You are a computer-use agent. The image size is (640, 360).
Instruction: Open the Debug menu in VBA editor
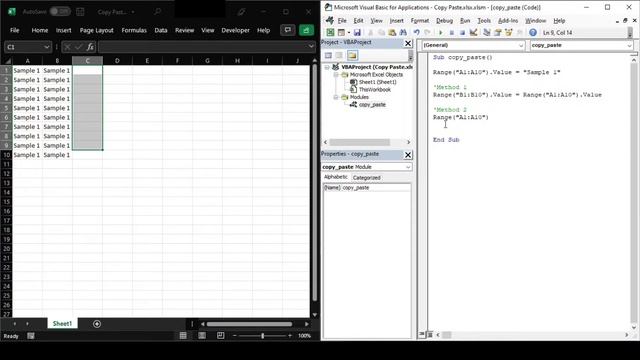click(444, 20)
